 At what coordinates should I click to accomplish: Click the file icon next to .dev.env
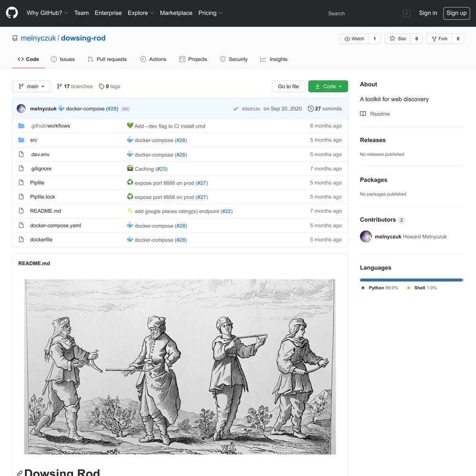click(21, 154)
